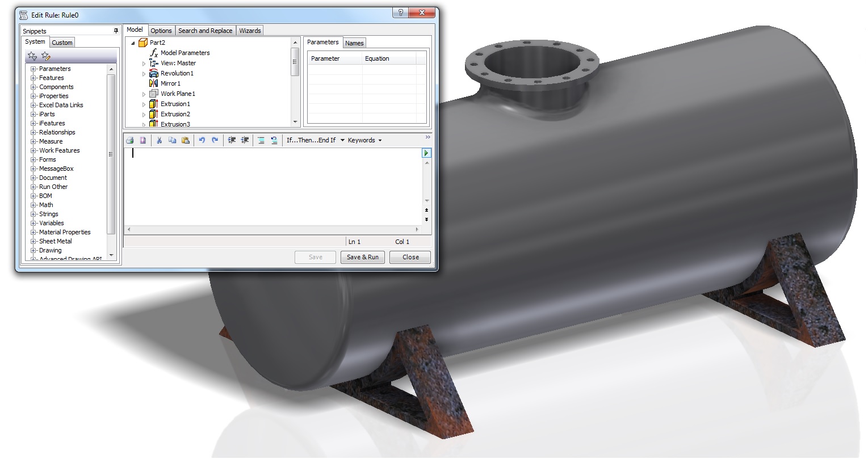Click the Save & Run button

[363, 257]
